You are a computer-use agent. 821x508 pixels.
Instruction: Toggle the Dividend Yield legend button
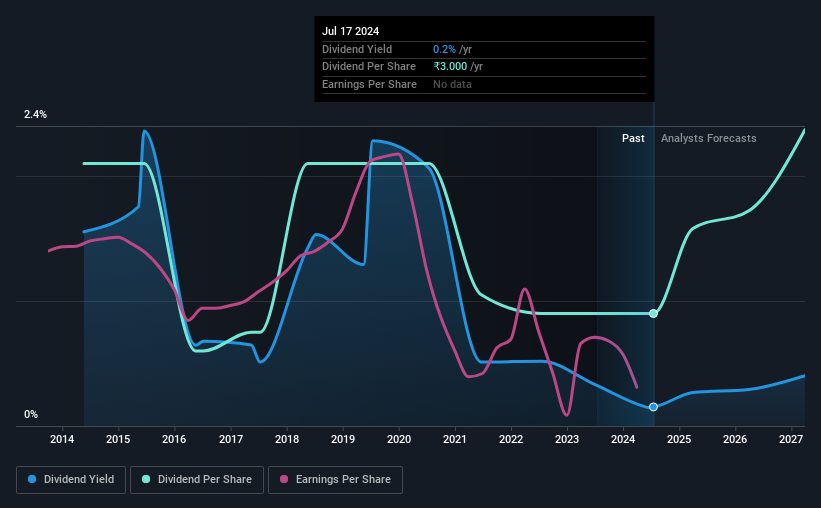(71, 480)
